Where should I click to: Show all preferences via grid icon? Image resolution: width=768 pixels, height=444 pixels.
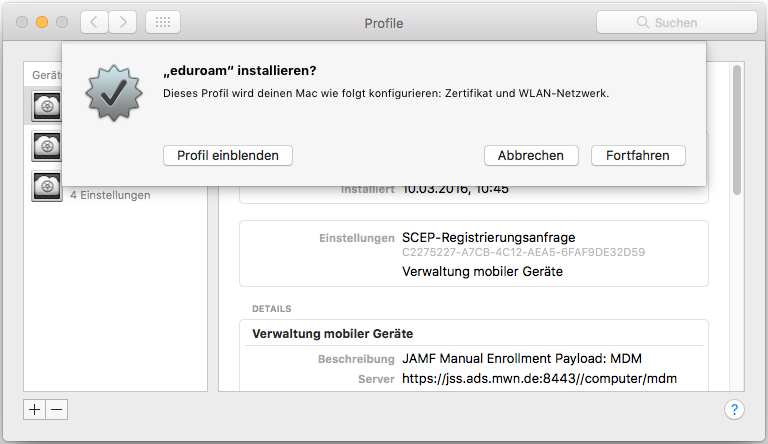(x=163, y=22)
